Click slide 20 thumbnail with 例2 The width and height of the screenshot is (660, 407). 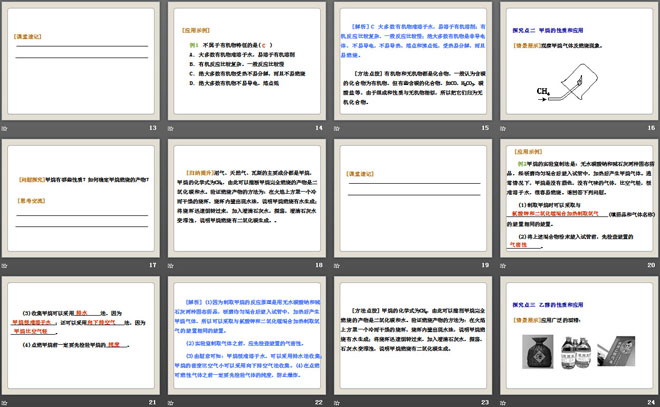[x=578, y=198]
